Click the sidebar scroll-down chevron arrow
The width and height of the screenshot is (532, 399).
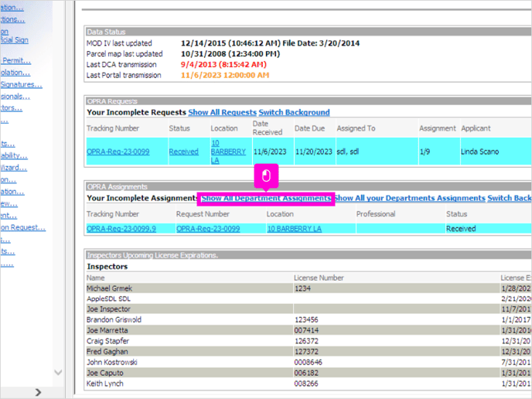58,372
